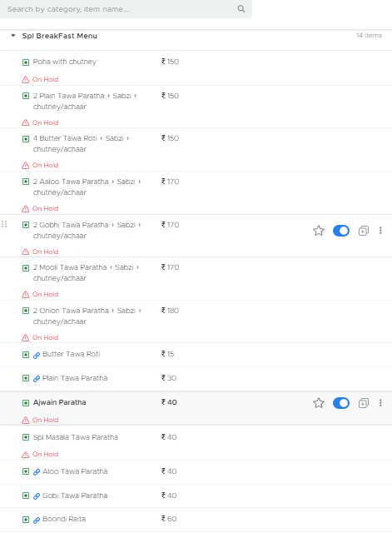The width and height of the screenshot is (392, 533).
Task: Click link icon beside Plain Tawa Paratha
Action: click(x=37, y=379)
